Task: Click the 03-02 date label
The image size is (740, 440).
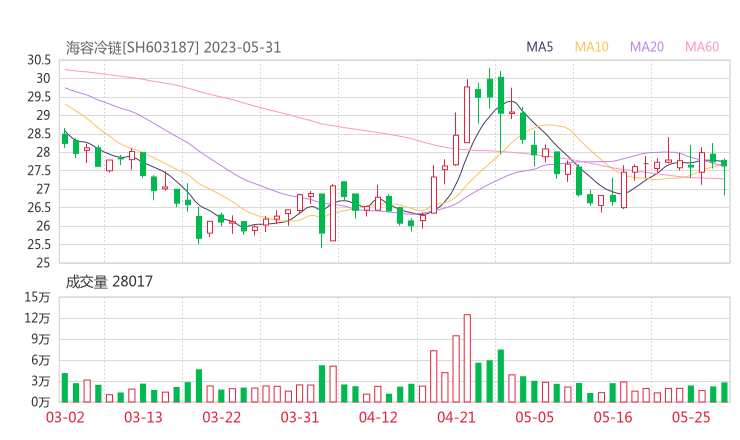Action: coord(65,417)
